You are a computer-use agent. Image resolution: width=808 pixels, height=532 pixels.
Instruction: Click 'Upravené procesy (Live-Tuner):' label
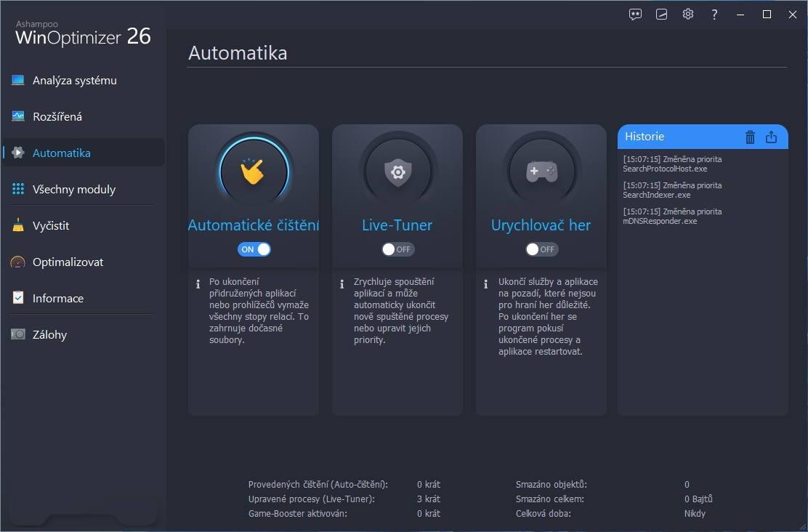(x=312, y=499)
